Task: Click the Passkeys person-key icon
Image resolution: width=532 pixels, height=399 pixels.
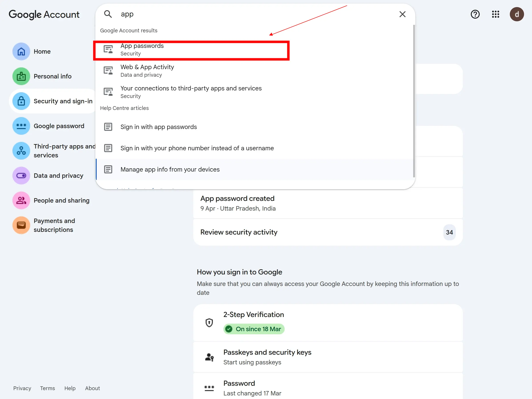Action: pyautogui.click(x=209, y=357)
